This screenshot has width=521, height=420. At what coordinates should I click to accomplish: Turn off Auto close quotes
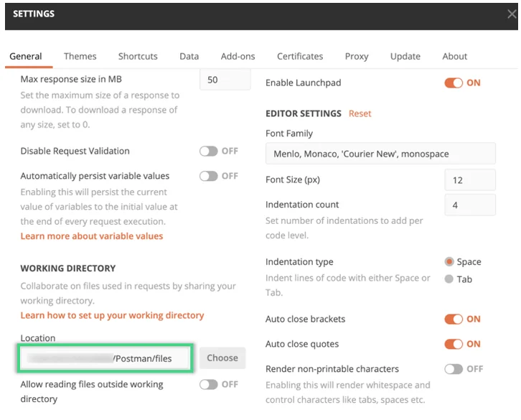pyautogui.click(x=454, y=344)
